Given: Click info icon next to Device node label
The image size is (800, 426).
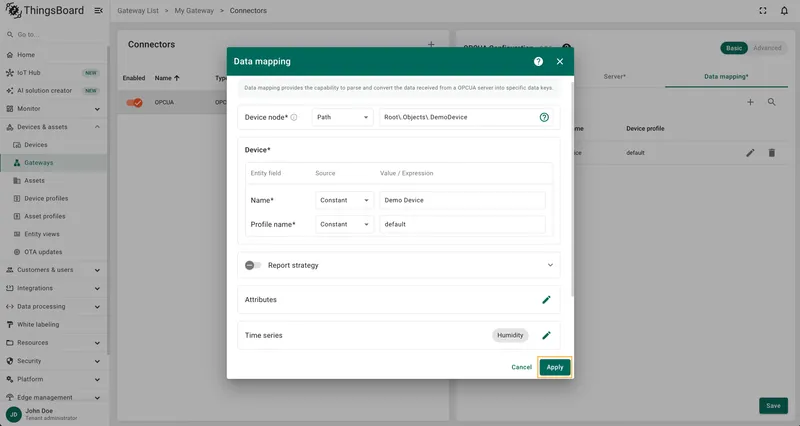Looking at the screenshot, I should 294,117.
